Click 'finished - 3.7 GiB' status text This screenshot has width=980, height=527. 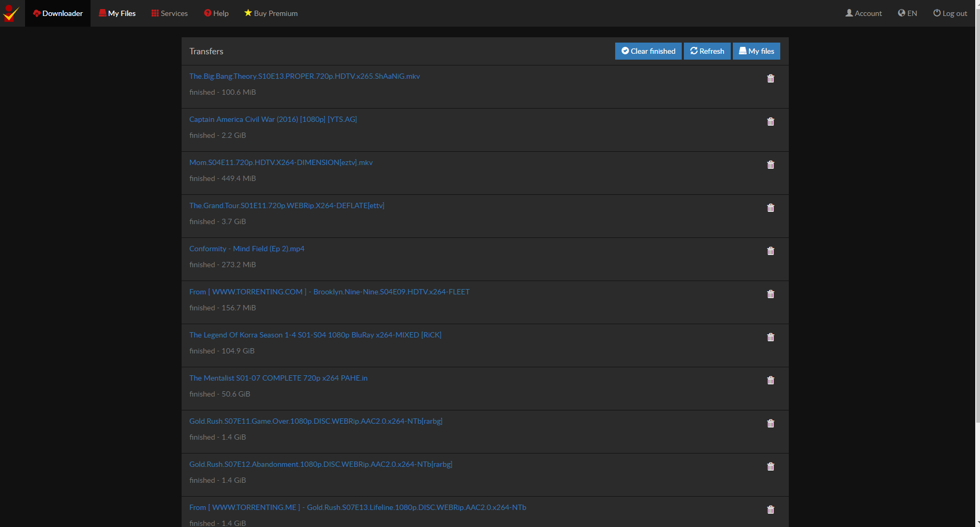pos(218,221)
